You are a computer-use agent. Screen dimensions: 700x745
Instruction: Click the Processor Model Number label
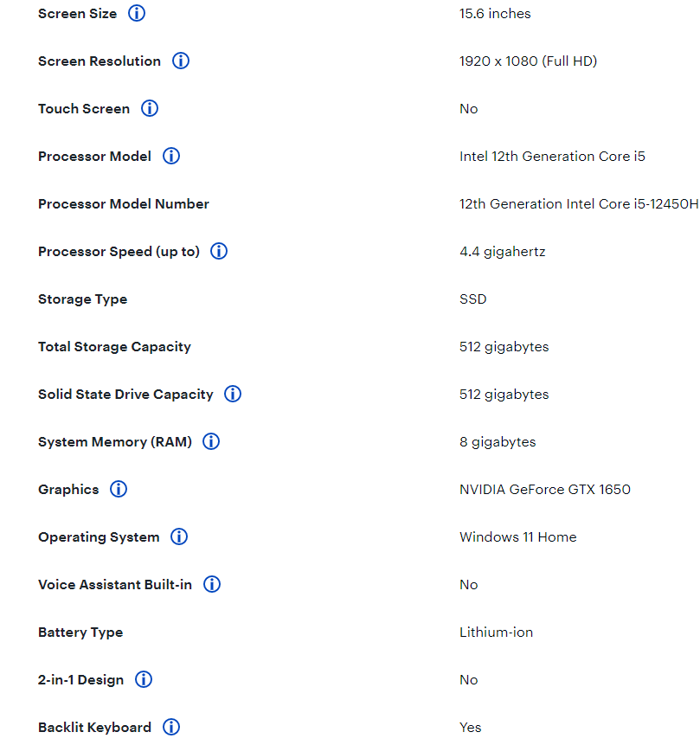tap(124, 204)
